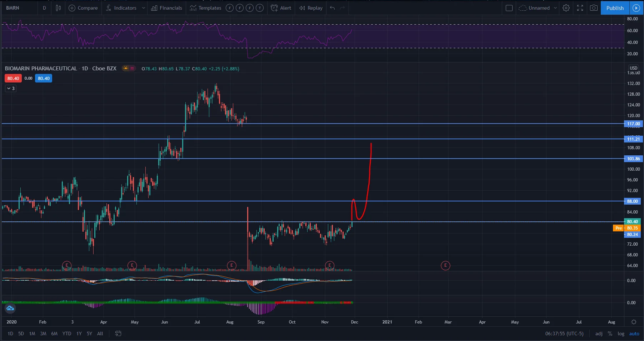Image resolution: width=644 pixels, height=341 pixels.
Task: Click the earnings marker near Mar 2021
Action: point(445,265)
